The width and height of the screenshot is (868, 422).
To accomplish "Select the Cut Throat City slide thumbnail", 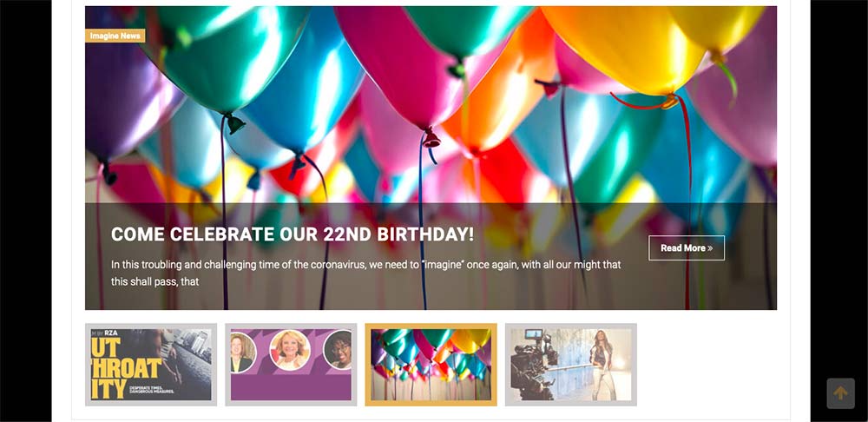I will 151,365.
